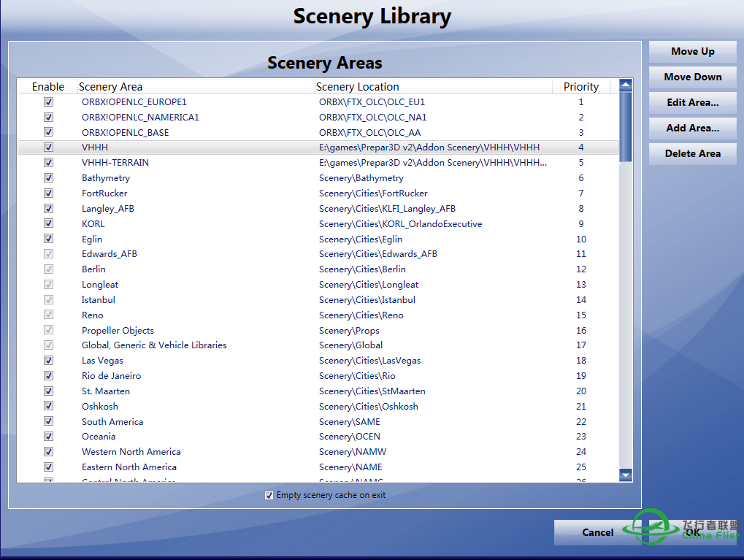Toggle the Las Vegas scenery checkbox
This screenshot has height=560, width=744.
pos(49,361)
